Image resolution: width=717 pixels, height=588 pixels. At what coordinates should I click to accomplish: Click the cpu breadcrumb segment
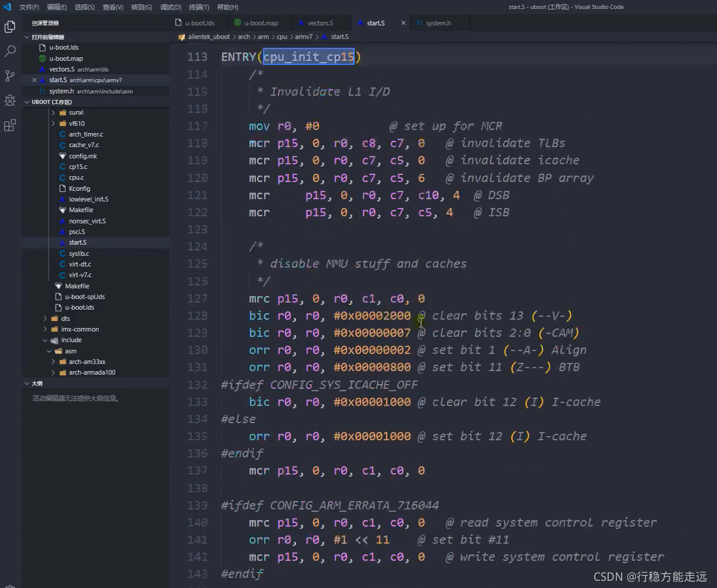[282, 37]
